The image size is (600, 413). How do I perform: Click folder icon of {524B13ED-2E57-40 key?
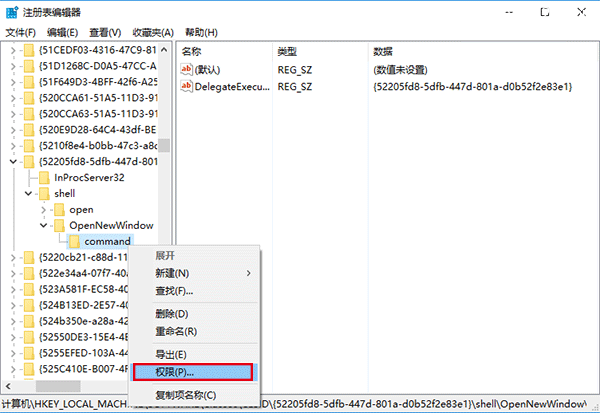coord(29,305)
